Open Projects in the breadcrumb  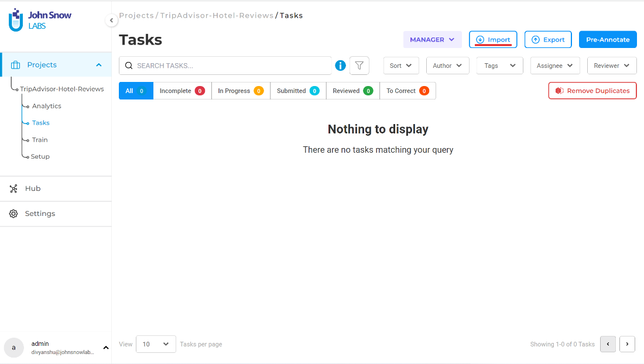pos(136,15)
